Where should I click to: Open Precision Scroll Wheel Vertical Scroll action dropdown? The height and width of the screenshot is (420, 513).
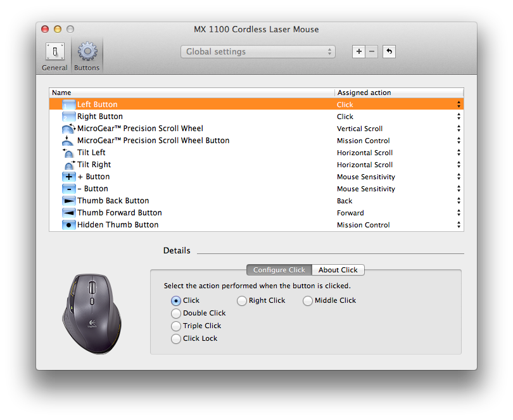[459, 129]
